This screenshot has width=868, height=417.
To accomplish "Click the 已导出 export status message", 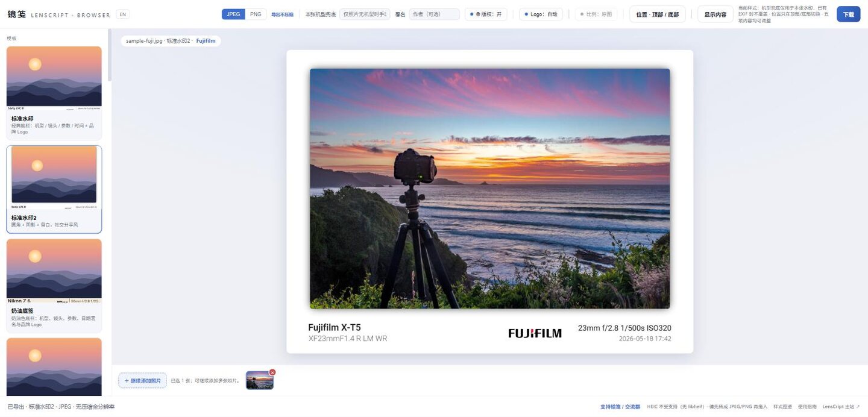I will (61, 407).
